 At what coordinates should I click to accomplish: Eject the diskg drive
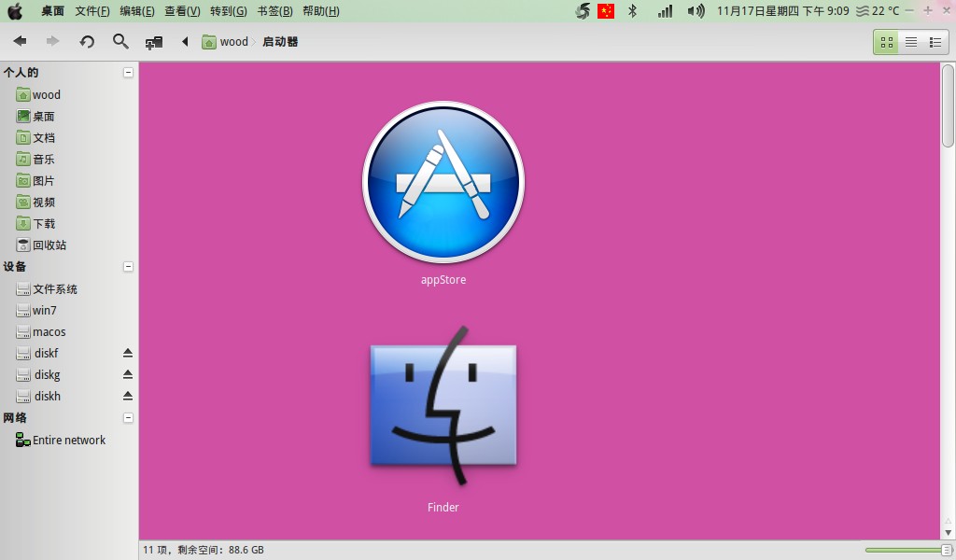pyautogui.click(x=127, y=374)
